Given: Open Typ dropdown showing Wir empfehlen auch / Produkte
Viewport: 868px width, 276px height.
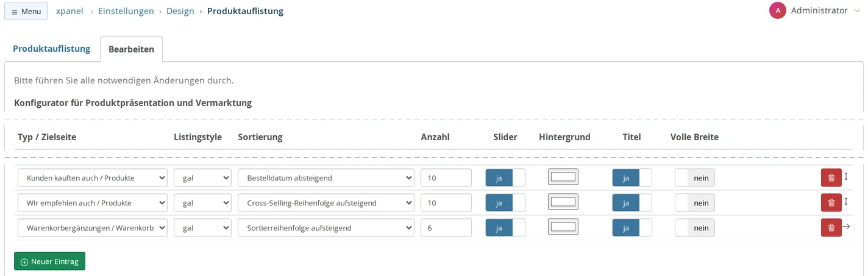Looking at the screenshot, I should 93,203.
